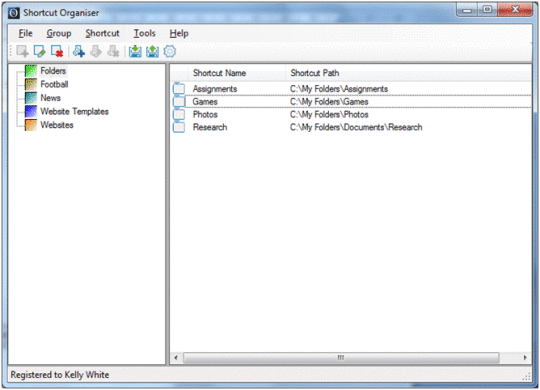Click the Add Shortcut plus icon
Image resolution: width=540 pixels, height=390 pixels.
(x=79, y=52)
